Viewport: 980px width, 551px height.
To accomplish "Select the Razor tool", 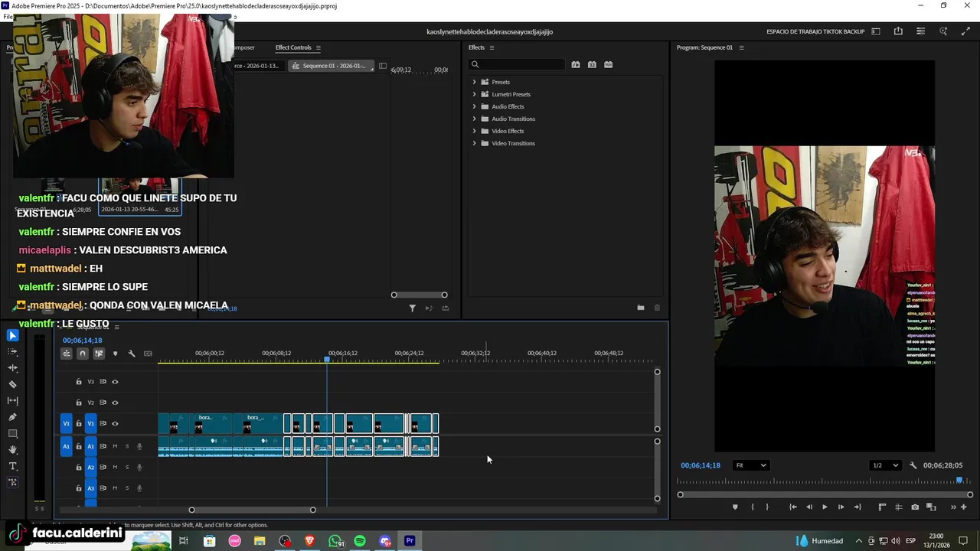I will coord(12,384).
